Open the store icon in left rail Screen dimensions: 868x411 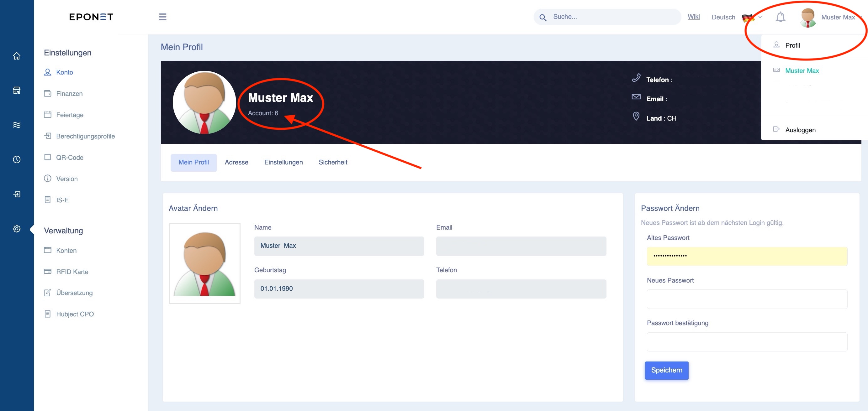[17, 90]
